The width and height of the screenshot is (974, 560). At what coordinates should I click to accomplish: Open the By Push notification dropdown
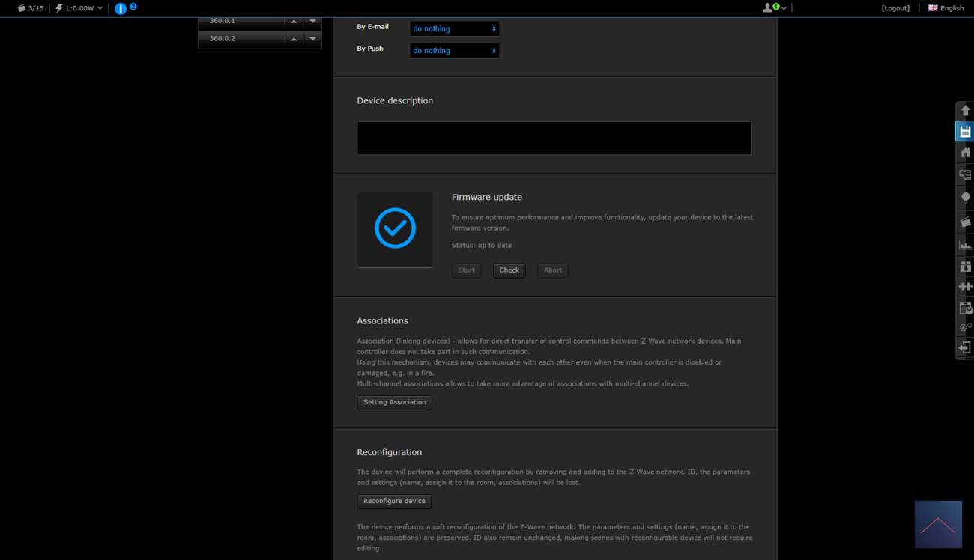point(454,50)
